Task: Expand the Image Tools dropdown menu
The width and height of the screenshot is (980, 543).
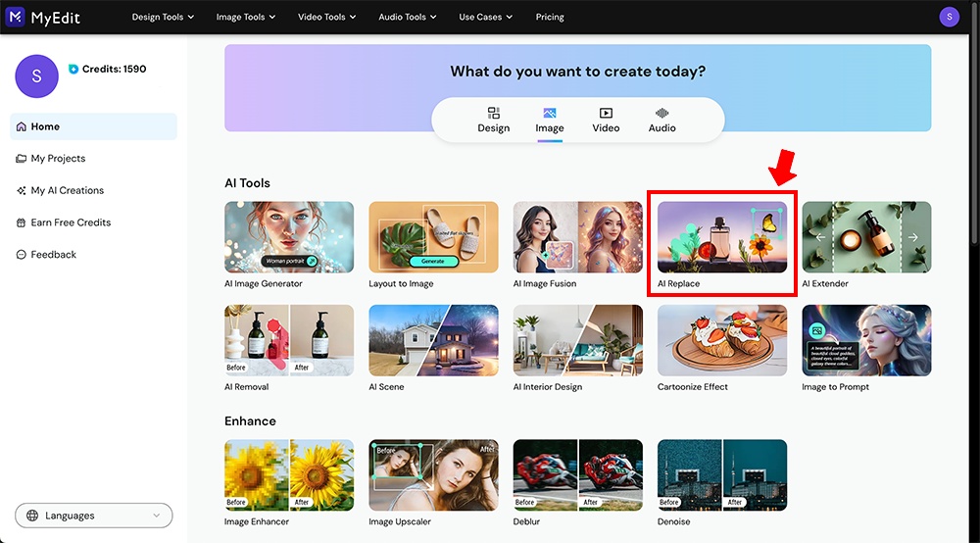Action: (x=246, y=17)
